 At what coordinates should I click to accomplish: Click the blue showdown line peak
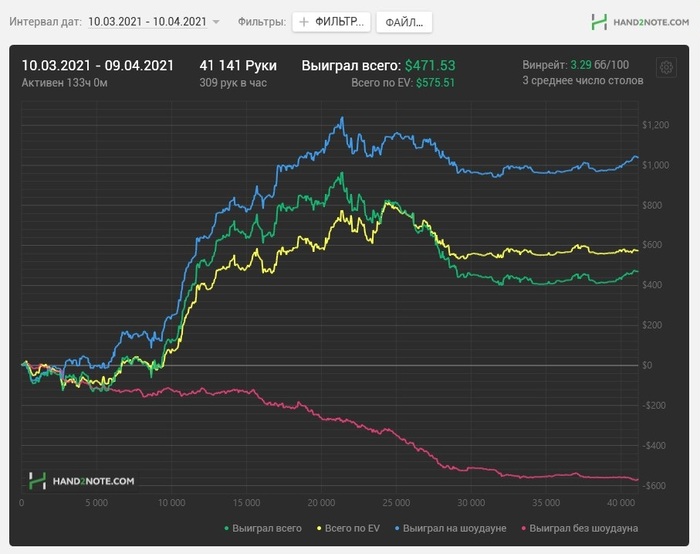[x=342, y=118]
